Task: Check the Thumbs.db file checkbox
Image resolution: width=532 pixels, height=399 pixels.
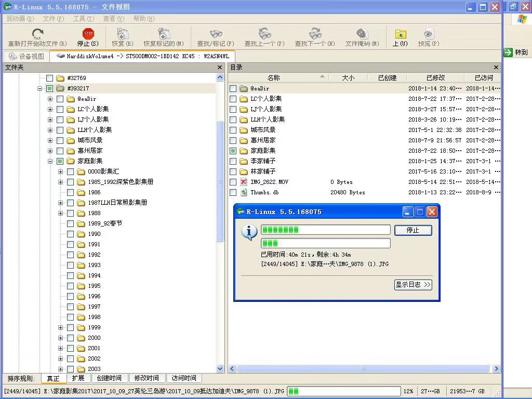Action: tap(233, 192)
